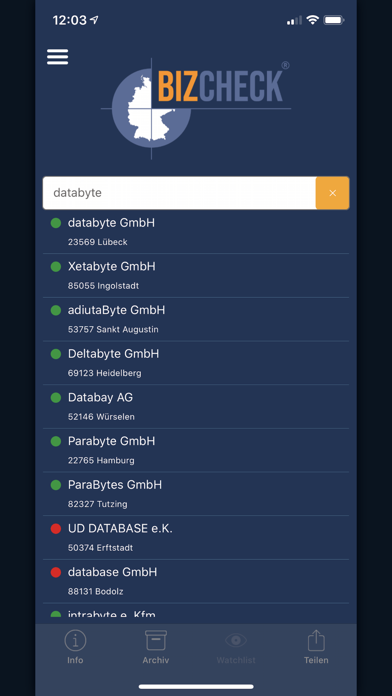Tap the 12:03 clock in status bar
392x696 pixels.
(69, 20)
